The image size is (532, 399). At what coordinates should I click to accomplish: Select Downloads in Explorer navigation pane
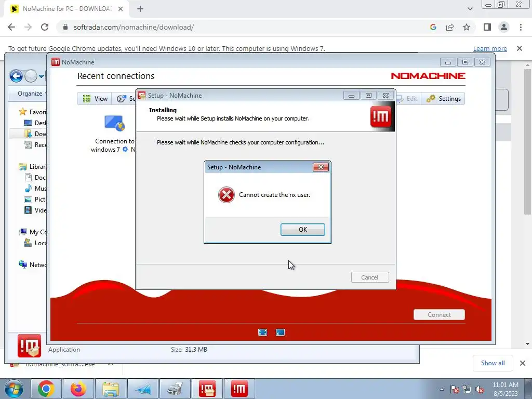click(x=35, y=134)
